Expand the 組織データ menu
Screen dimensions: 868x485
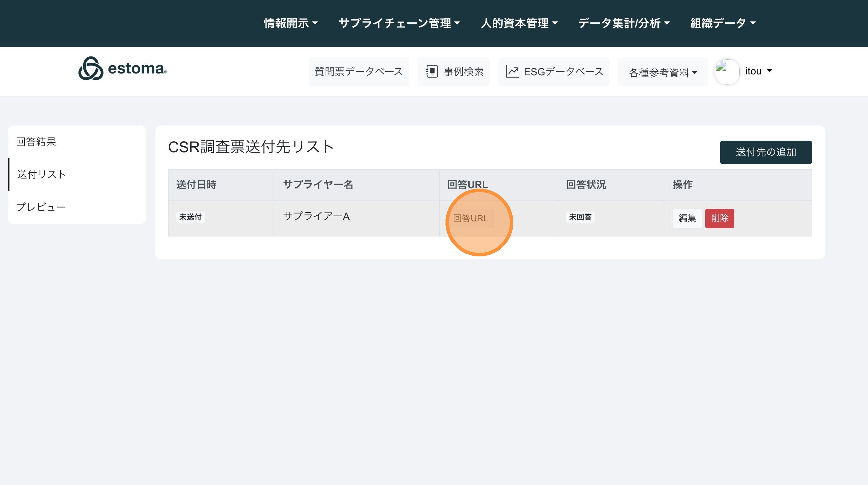click(x=723, y=23)
